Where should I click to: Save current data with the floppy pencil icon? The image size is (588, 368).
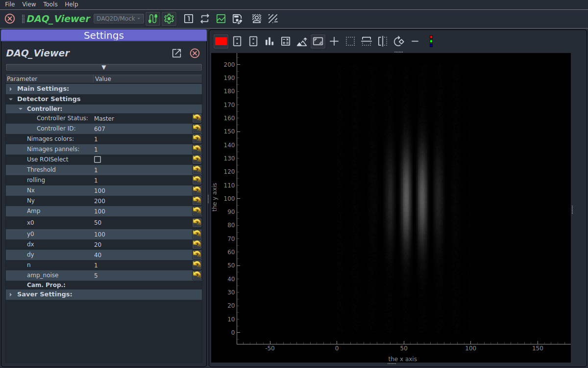tap(237, 19)
